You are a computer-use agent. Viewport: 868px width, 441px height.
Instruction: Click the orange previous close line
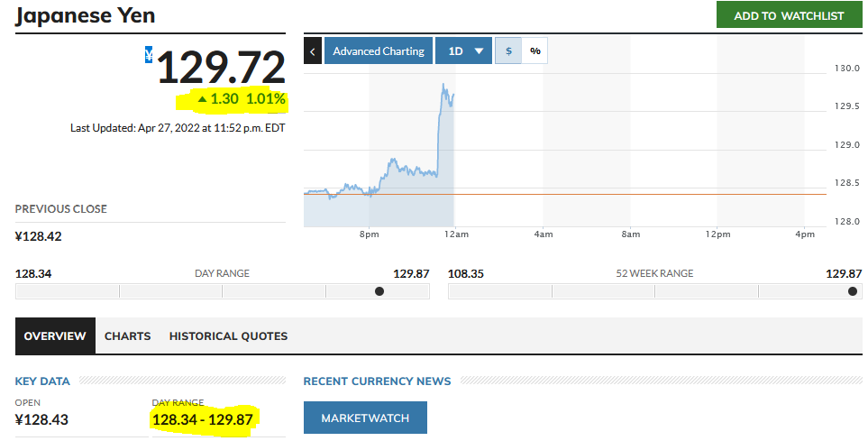(564, 194)
